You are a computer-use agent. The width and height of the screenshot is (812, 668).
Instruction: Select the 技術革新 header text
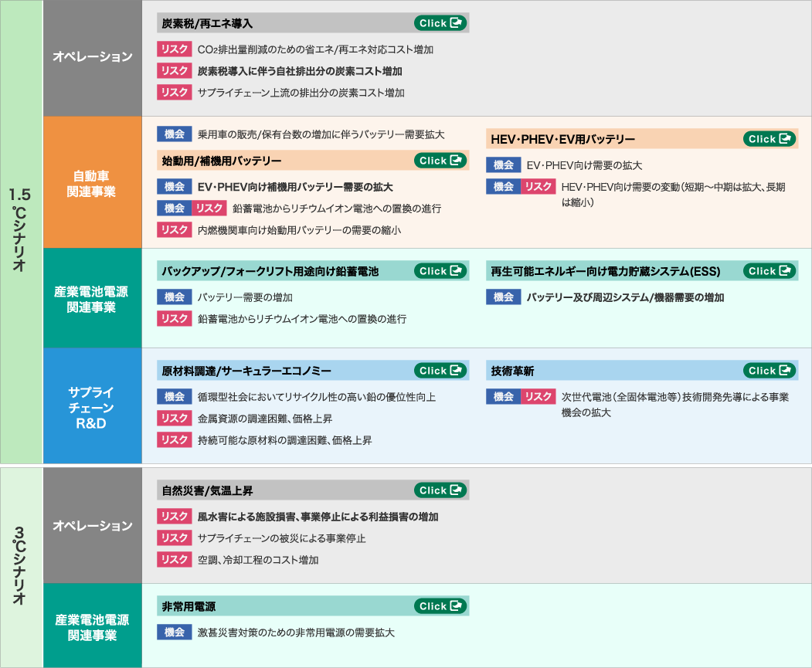[x=512, y=371]
